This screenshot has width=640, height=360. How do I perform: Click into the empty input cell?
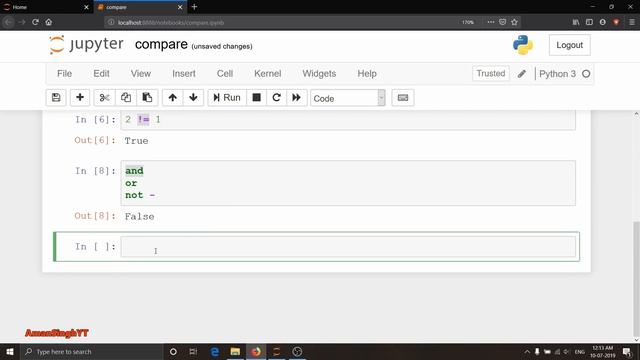point(348,247)
